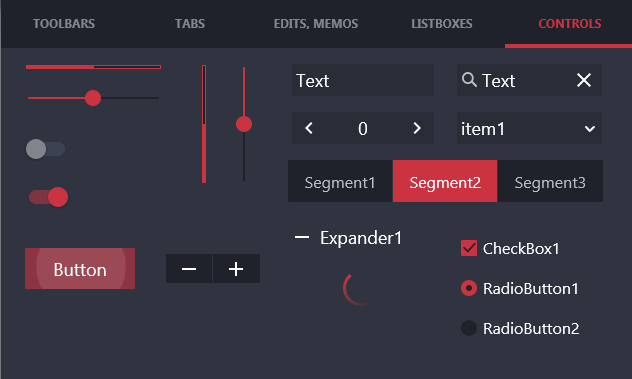Choose Segment3 in segmented control
632x379 pixels.
tap(550, 181)
